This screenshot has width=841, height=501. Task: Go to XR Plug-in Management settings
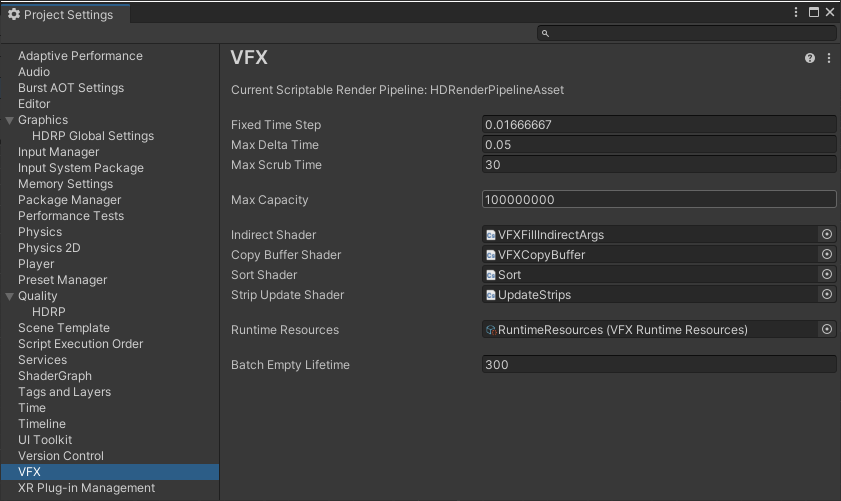click(x=86, y=488)
